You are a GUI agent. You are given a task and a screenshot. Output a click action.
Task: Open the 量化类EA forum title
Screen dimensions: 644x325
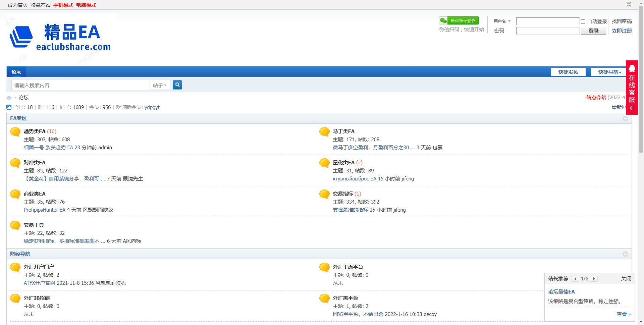343,162
